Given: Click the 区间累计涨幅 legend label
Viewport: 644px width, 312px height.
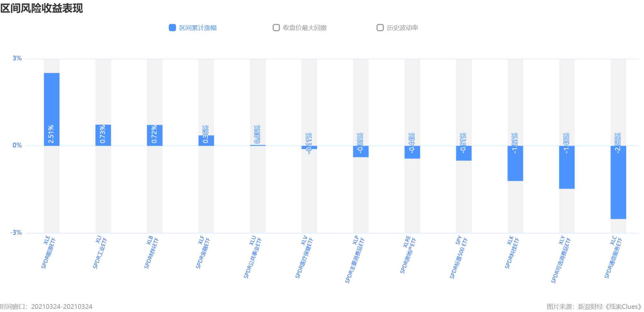Looking at the screenshot, I should pyautogui.click(x=198, y=28).
